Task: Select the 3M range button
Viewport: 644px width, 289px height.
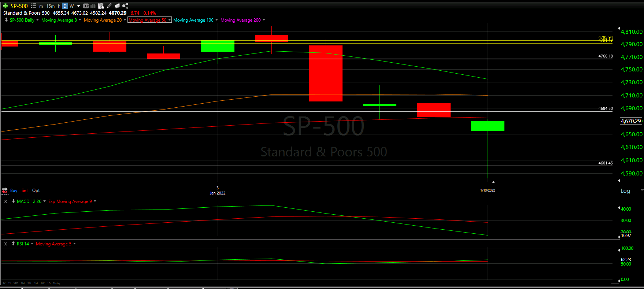Action: coord(29,284)
